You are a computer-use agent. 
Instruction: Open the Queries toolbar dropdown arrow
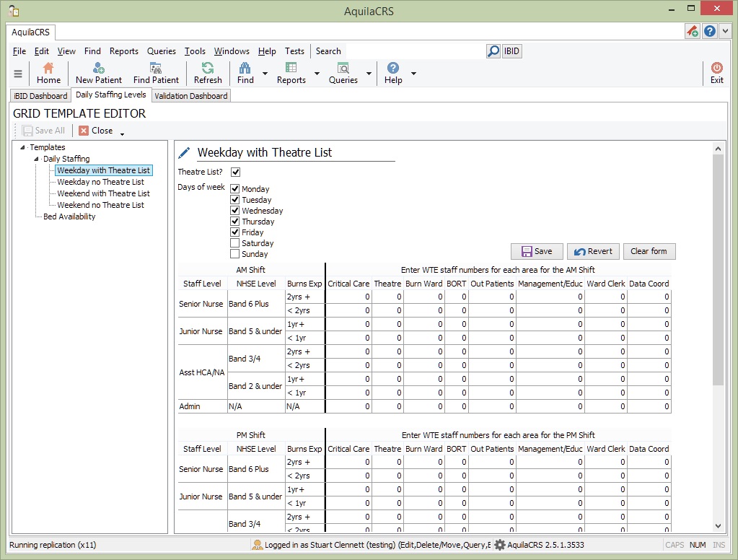pyautogui.click(x=369, y=74)
